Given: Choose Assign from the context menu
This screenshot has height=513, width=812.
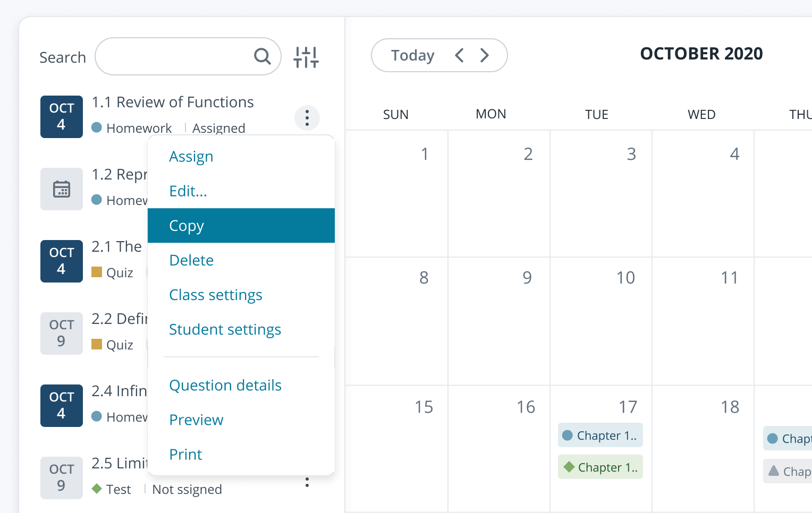Looking at the screenshot, I should [x=191, y=157].
